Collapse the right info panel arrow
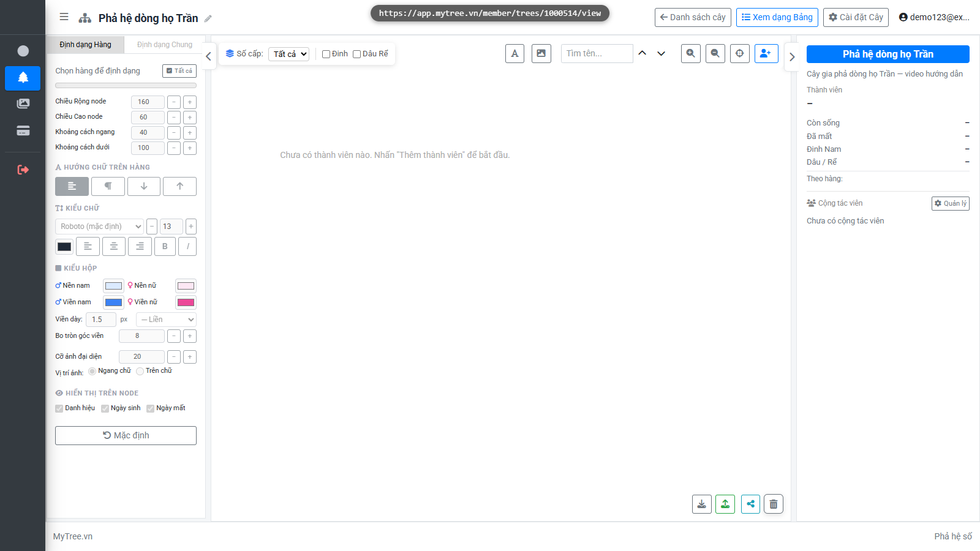 (791, 57)
